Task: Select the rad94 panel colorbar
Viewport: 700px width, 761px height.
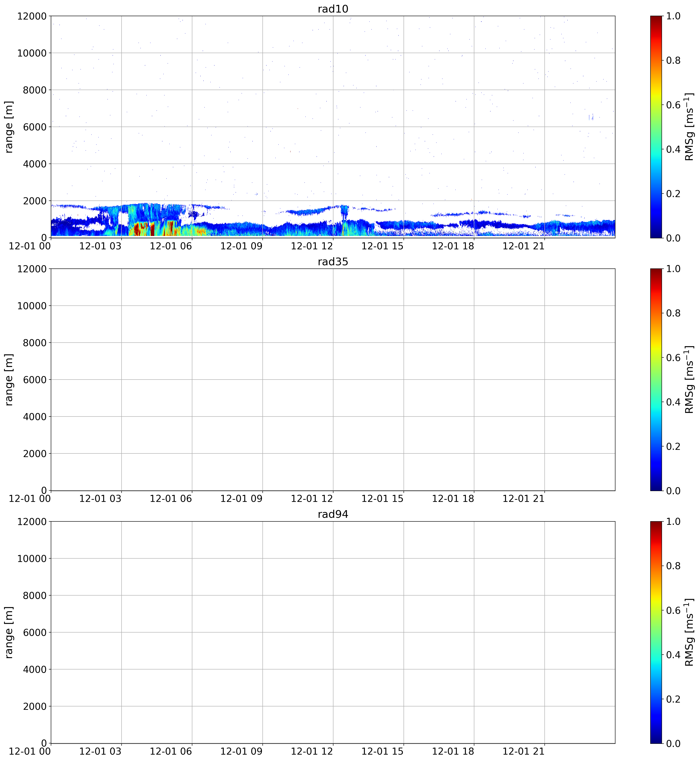Action: (x=656, y=632)
